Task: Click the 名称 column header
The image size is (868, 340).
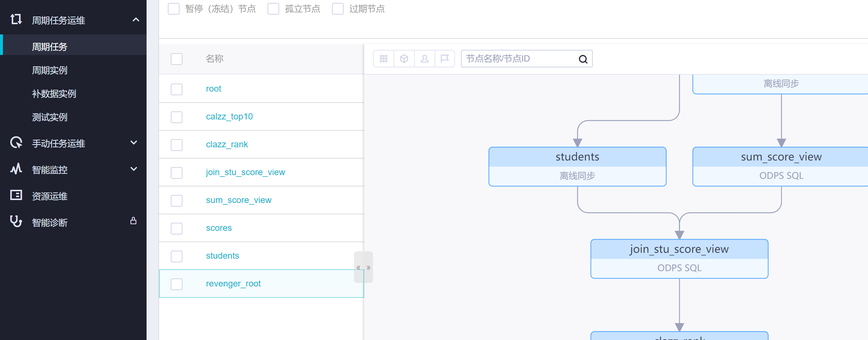Action: (215, 59)
